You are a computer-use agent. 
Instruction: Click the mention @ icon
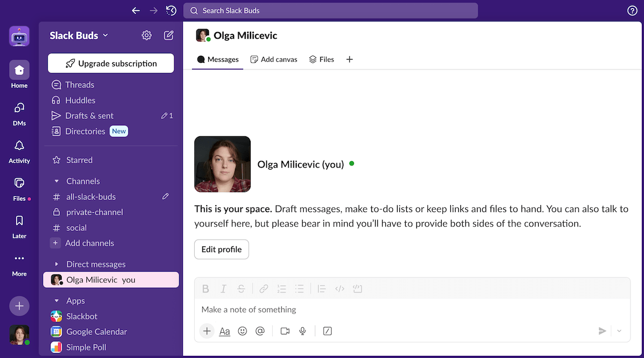coord(260,331)
